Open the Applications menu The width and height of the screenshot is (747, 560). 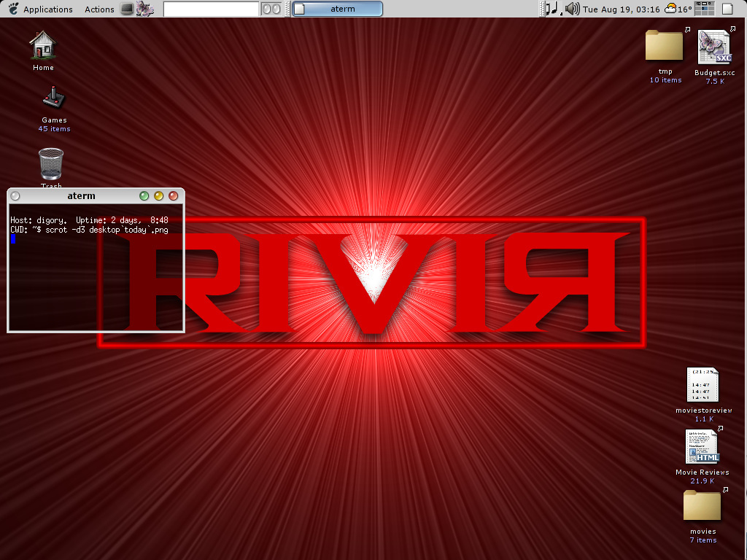coord(48,9)
